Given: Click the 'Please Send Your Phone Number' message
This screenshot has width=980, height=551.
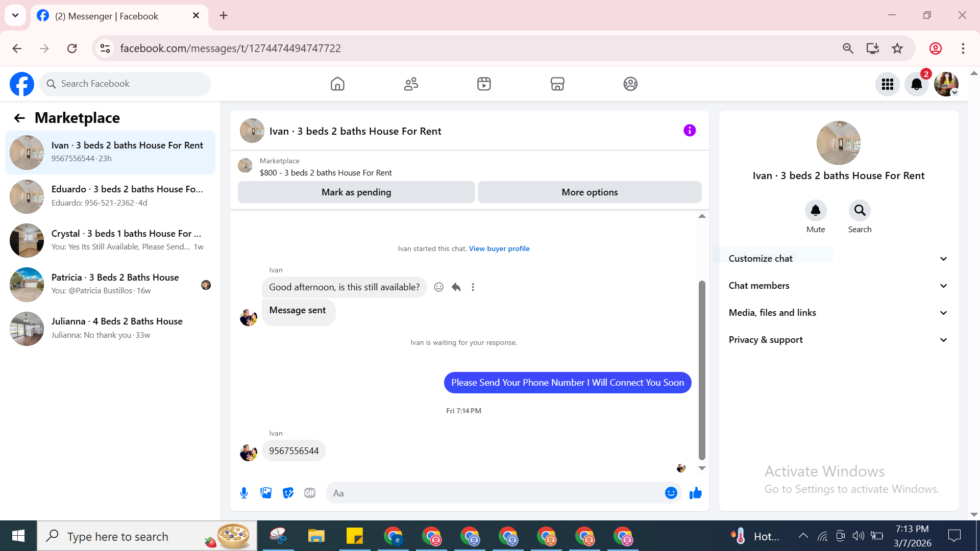Looking at the screenshot, I should tap(568, 383).
